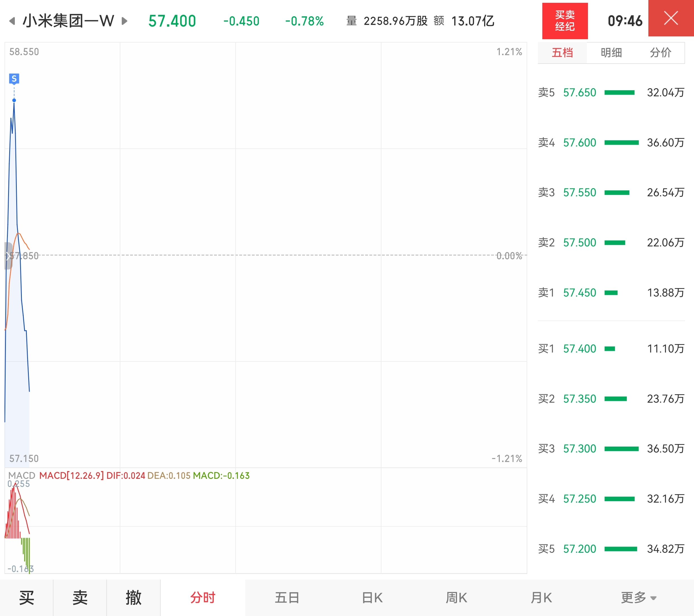Switch to the 五档 tab

(562, 53)
